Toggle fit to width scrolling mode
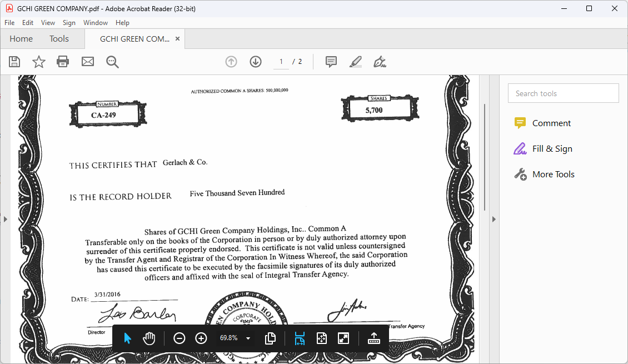 [300, 338]
